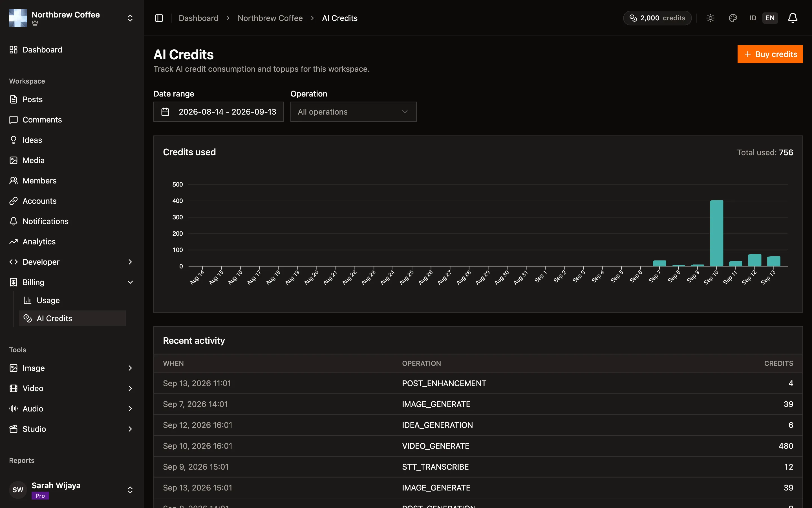Viewport: 812px width, 508px height.
Task: Click the OPERATION column header
Action: (422, 364)
